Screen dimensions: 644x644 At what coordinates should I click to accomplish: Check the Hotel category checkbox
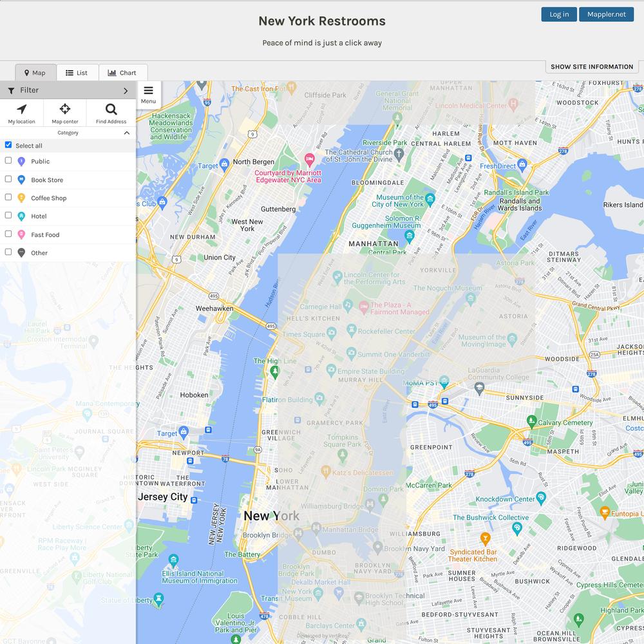[8, 215]
